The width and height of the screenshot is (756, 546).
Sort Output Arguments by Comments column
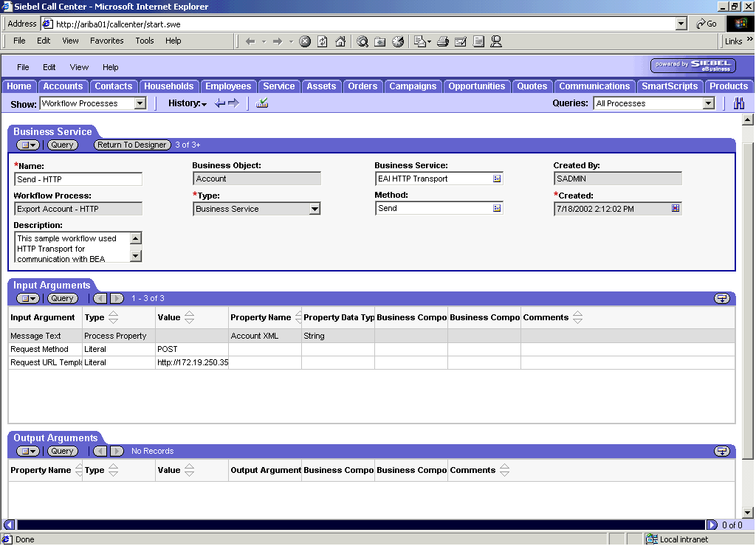click(x=504, y=470)
